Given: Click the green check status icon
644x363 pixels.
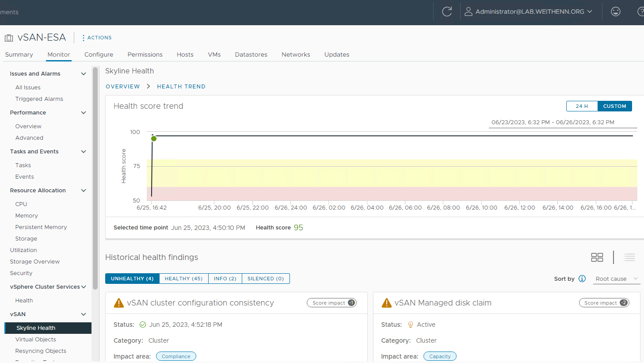Looking at the screenshot, I should pyautogui.click(x=143, y=325).
